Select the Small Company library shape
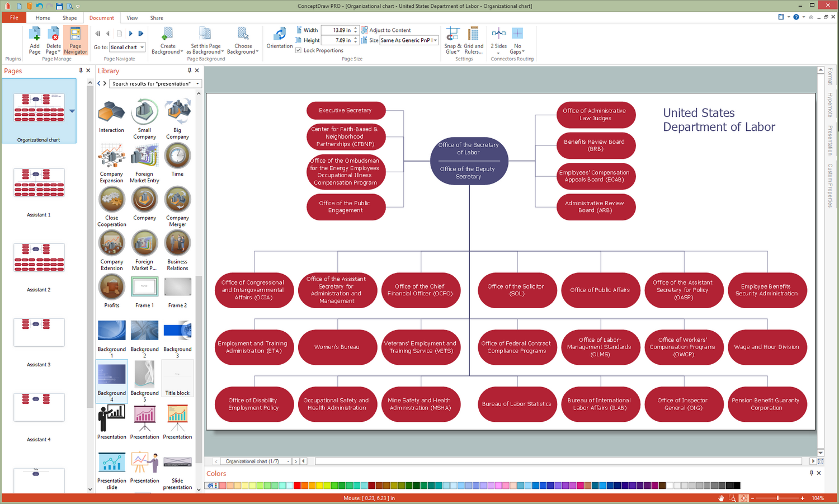Image resolution: width=839 pixels, height=504 pixels. click(144, 119)
